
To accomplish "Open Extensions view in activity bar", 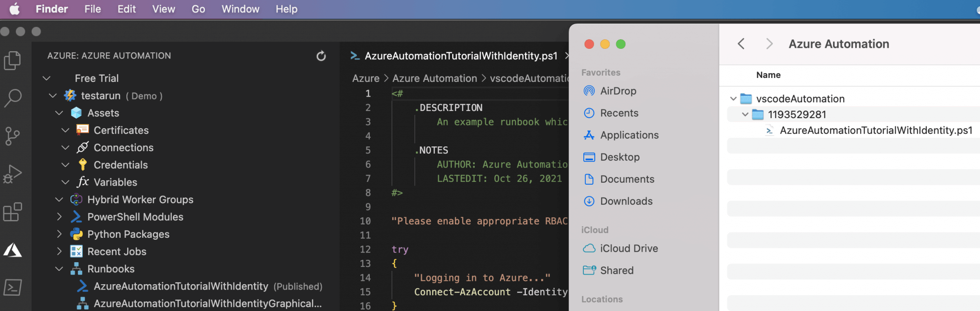I will (x=12, y=212).
